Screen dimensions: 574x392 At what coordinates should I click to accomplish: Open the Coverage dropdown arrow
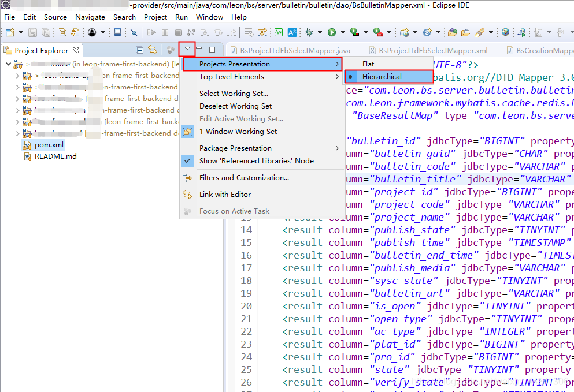coord(366,32)
